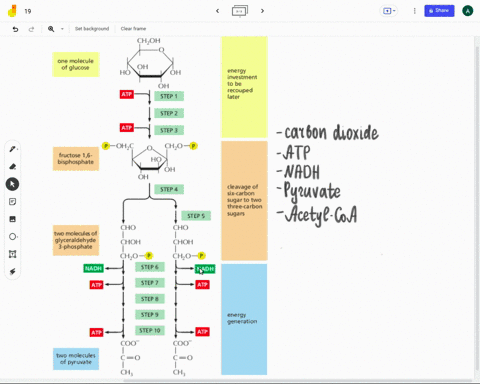
Task: Click the STEP 1 label
Action: coord(169,96)
